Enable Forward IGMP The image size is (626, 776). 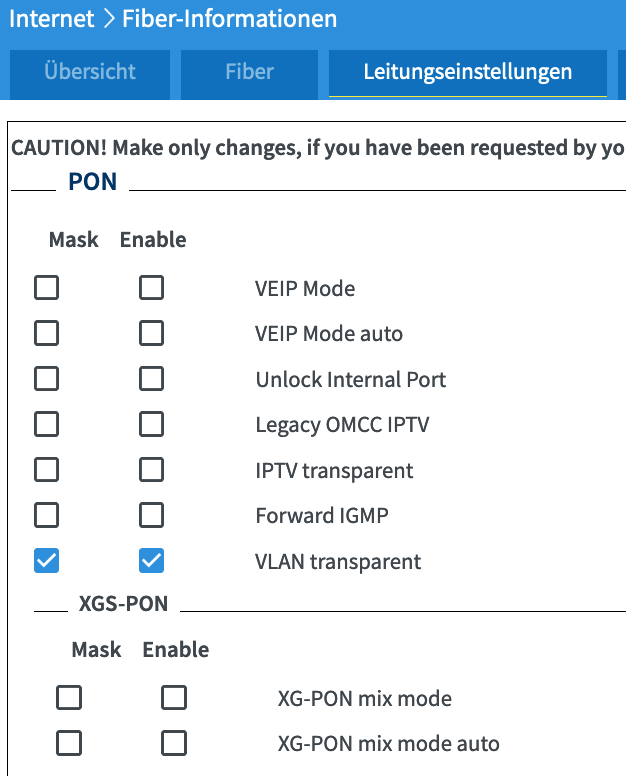(151, 515)
